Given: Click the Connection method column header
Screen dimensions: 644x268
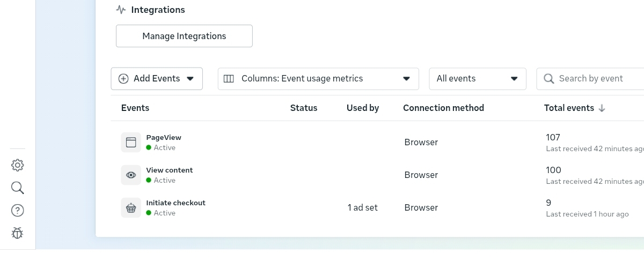Looking at the screenshot, I should [443, 108].
